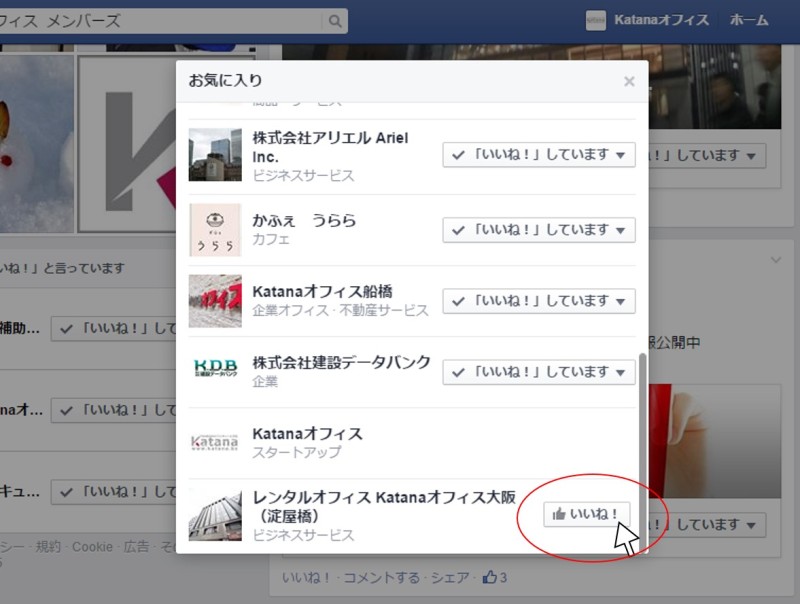
Task: Click シェア link under background post
Action: pos(450,577)
